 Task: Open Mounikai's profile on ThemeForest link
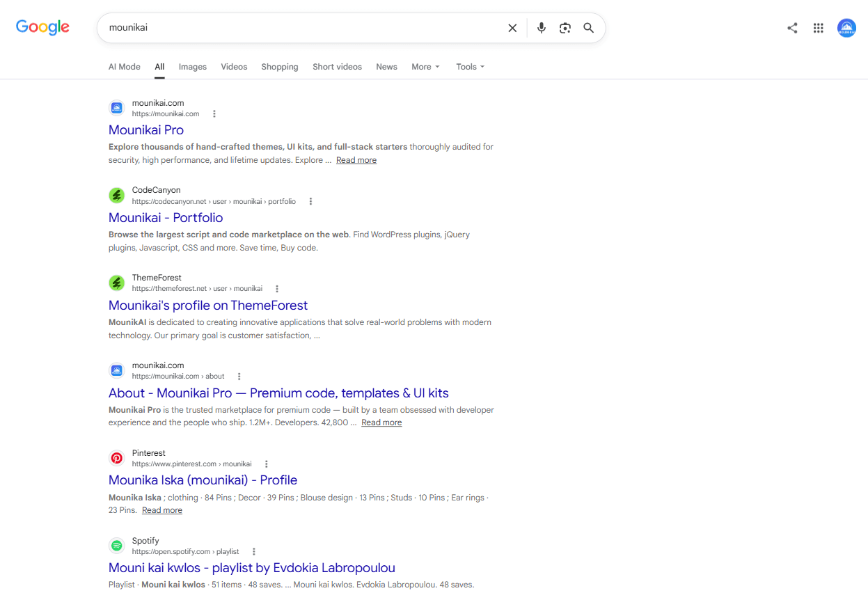point(208,306)
